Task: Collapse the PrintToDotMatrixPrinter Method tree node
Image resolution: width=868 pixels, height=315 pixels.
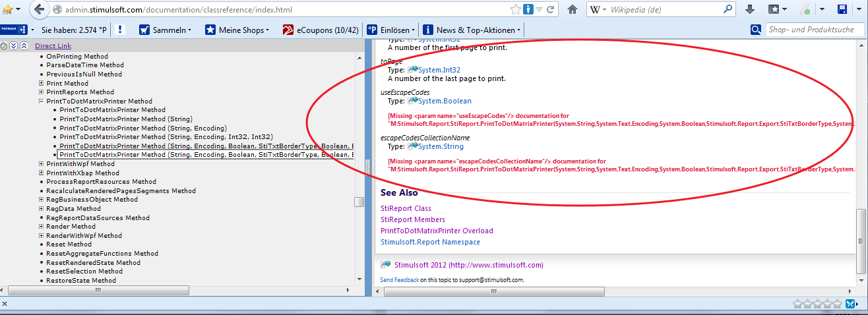Action: (41, 101)
